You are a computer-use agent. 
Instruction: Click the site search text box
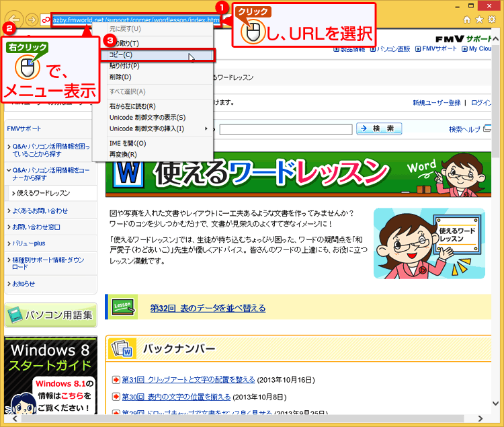pos(286,130)
